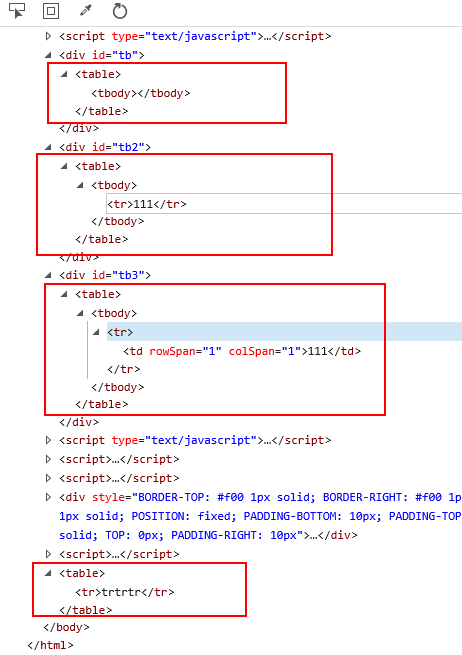Click the Refresh DOM tree icon
Viewport: 462px width, 655px height.
pos(120,11)
